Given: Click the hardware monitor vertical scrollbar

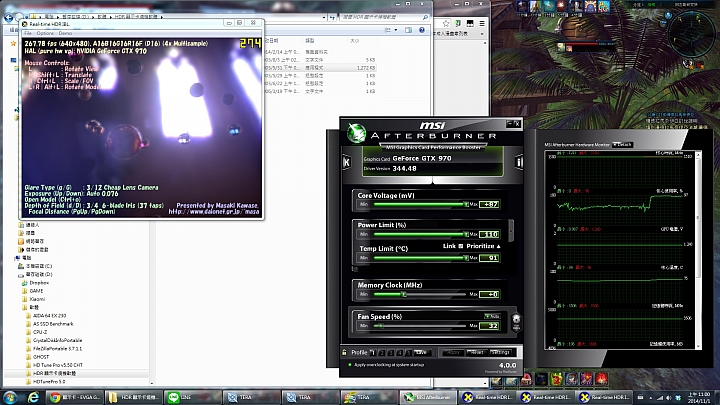Looking at the screenshot, I should 698,250.
